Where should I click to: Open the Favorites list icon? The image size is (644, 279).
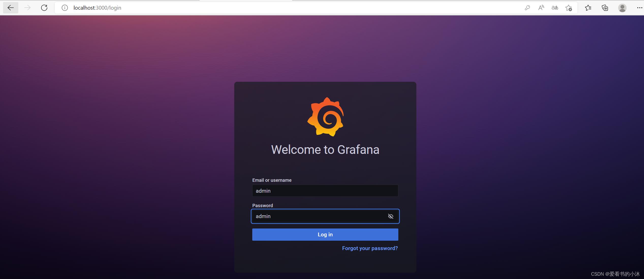[588, 8]
